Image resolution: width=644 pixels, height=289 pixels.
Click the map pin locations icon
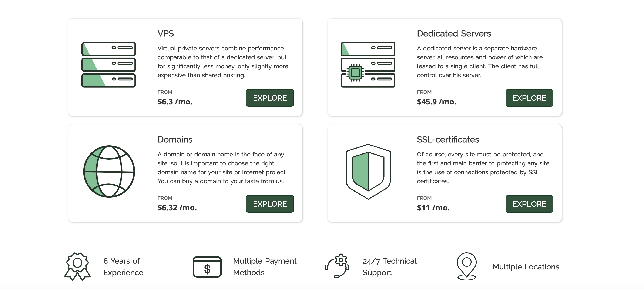click(x=466, y=266)
